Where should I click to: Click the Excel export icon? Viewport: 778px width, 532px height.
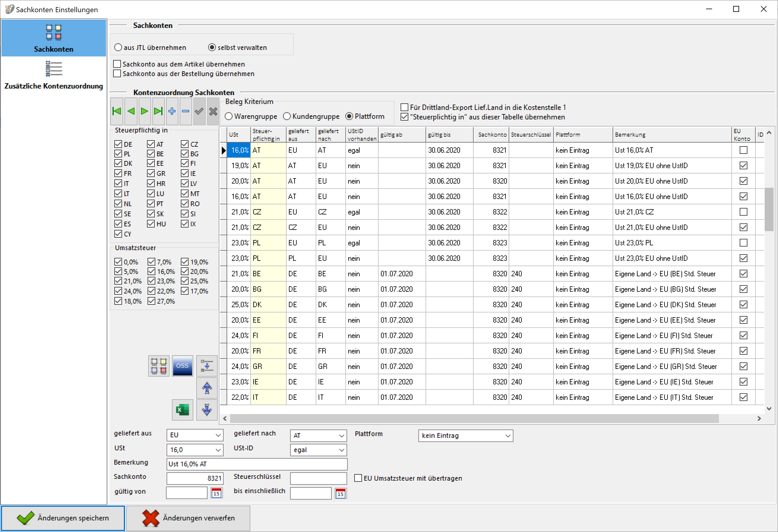coord(182,409)
